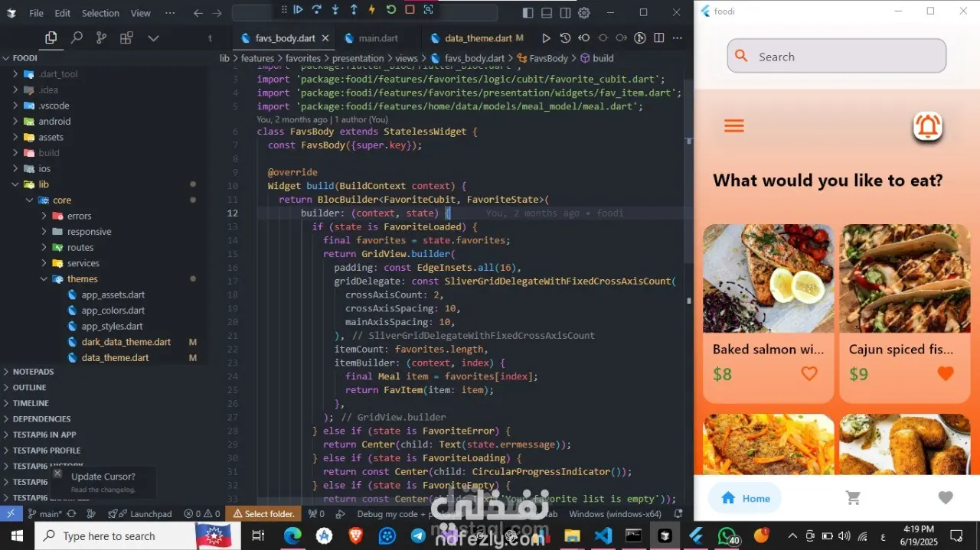This screenshot has width=980, height=550.
Task: Toggle the secondary side bar
Action: [565, 13]
